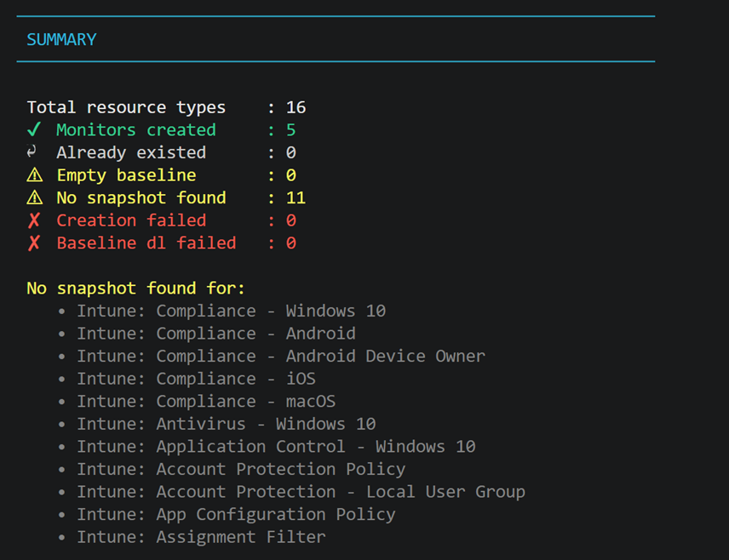Click the return arrow icon beside Already existed
The image size is (729, 560).
coord(33,152)
